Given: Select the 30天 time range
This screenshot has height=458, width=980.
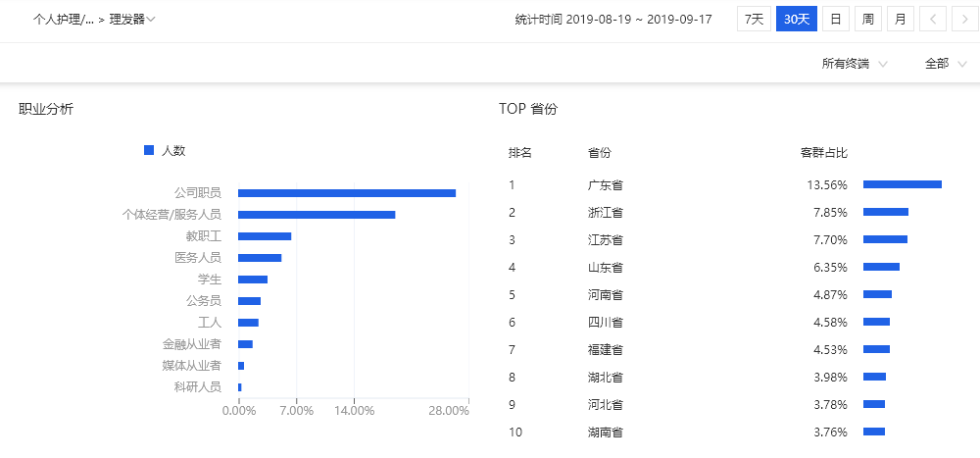Looking at the screenshot, I should click(796, 19).
